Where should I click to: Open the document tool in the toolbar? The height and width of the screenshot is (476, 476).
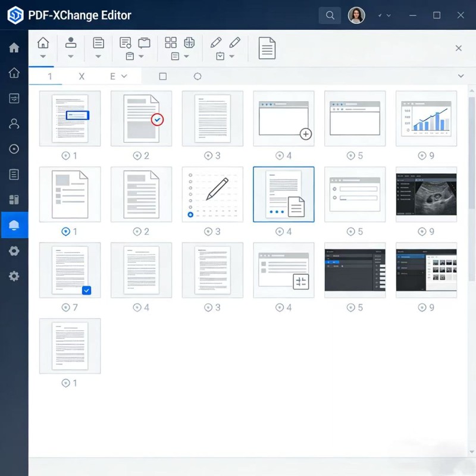pyautogui.click(x=98, y=42)
